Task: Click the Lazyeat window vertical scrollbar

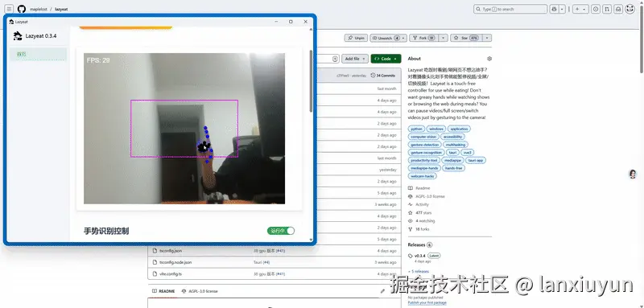Action: (311, 81)
